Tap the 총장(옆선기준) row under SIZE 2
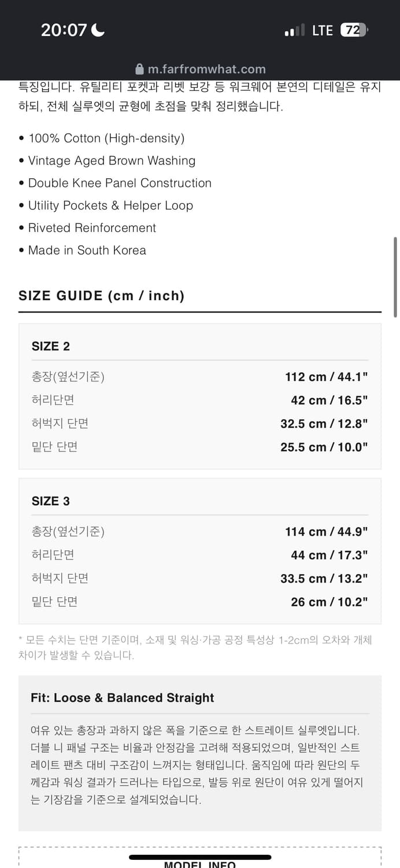The height and width of the screenshot is (868, 400). click(x=69, y=376)
